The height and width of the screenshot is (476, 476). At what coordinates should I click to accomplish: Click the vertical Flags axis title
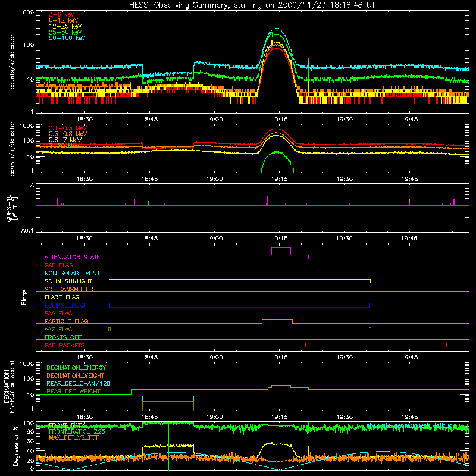[x=24, y=297]
